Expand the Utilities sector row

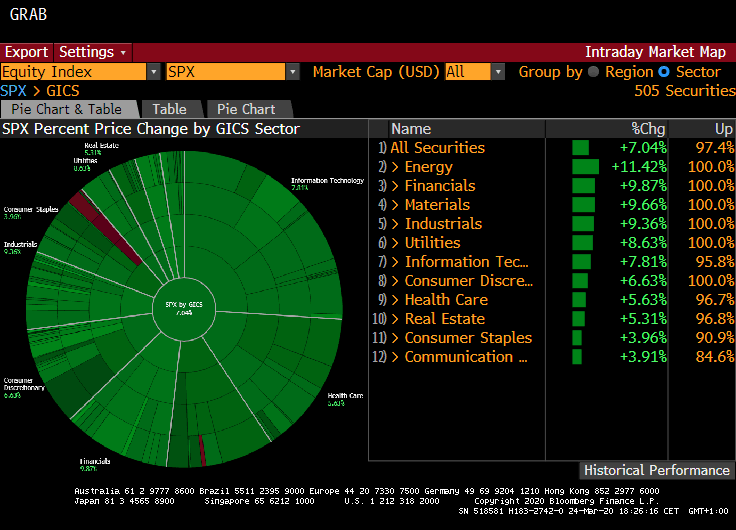(x=395, y=243)
